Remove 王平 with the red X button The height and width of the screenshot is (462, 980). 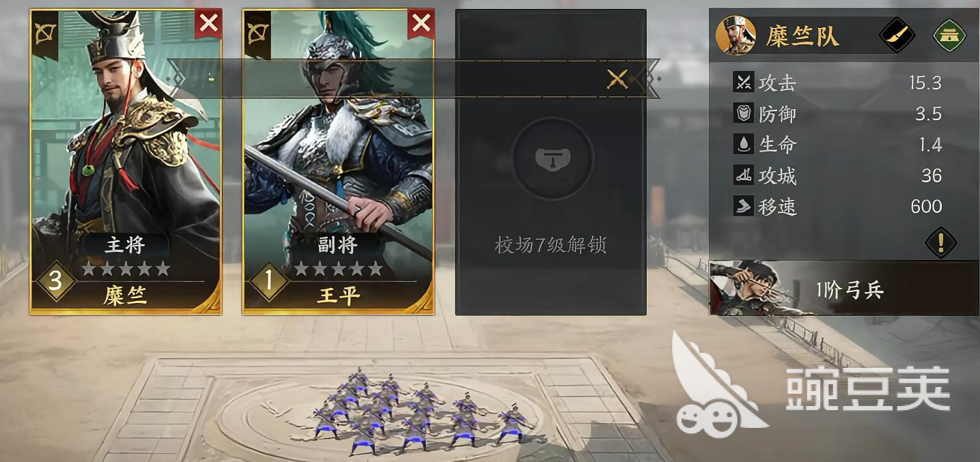coord(421,24)
